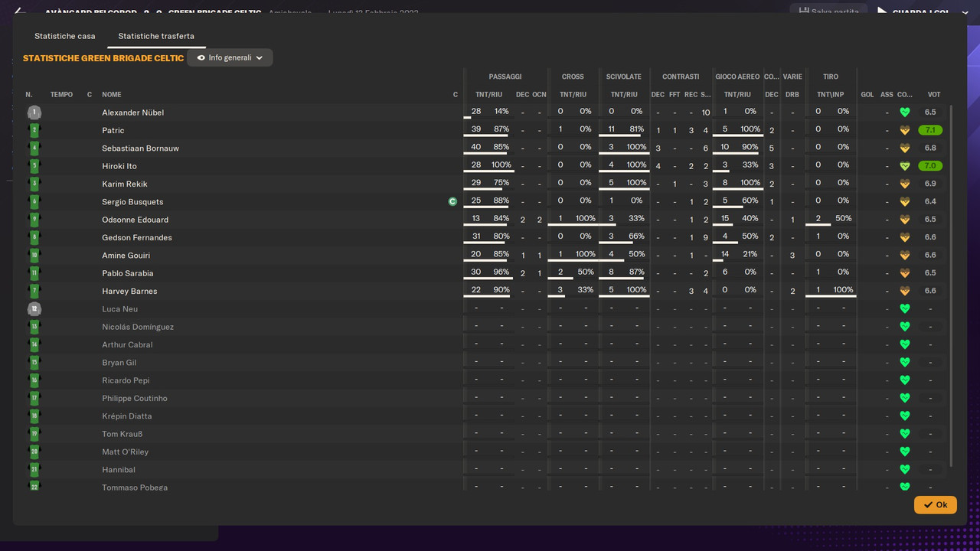980x551 pixels.
Task: Click Patric's green shirt number icon
Action: [x=34, y=130]
